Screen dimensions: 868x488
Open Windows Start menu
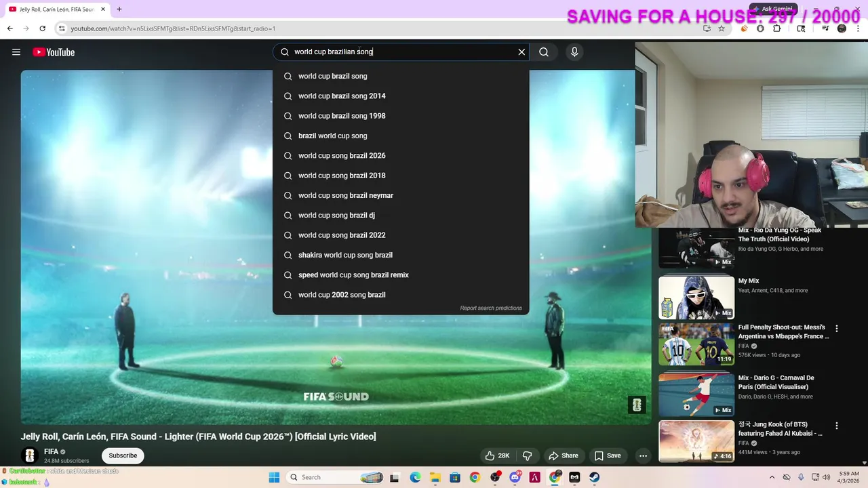pos(274,477)
